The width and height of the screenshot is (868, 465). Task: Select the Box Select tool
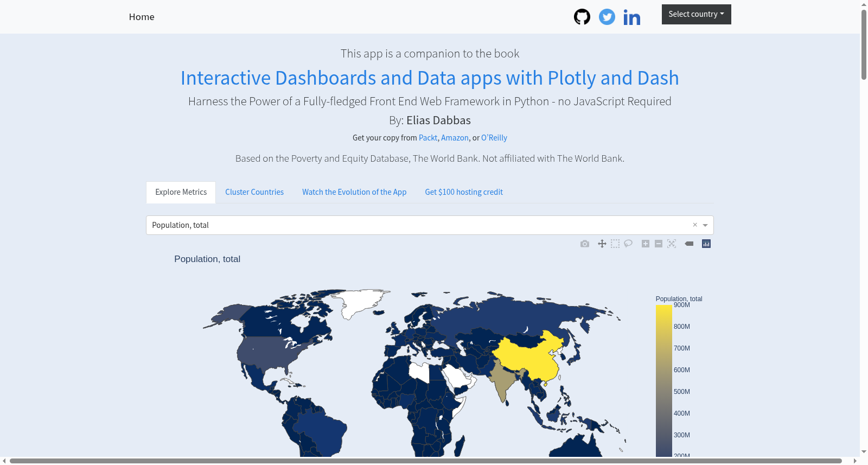615,244
